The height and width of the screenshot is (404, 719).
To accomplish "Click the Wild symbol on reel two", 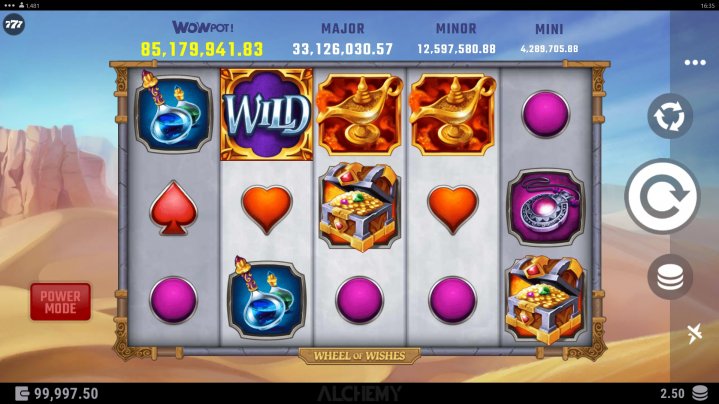I will tap(266, 115).
